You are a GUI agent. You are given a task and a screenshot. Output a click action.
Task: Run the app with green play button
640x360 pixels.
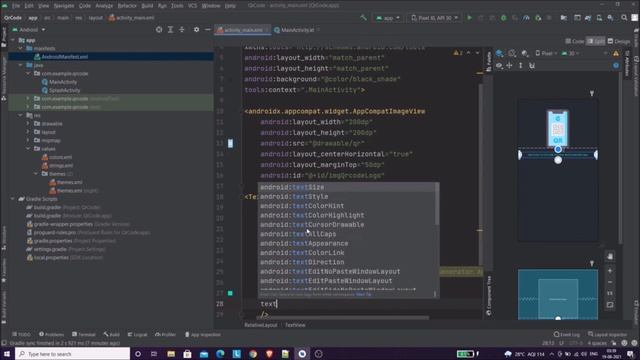[x=469, y=18]
